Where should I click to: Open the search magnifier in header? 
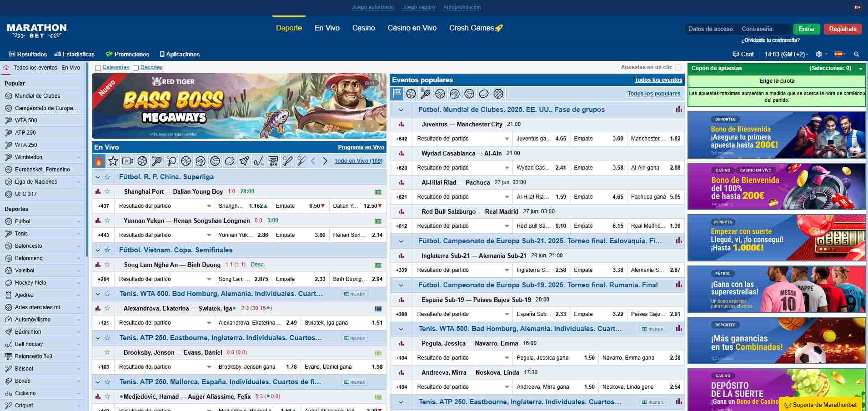(857, 54)
